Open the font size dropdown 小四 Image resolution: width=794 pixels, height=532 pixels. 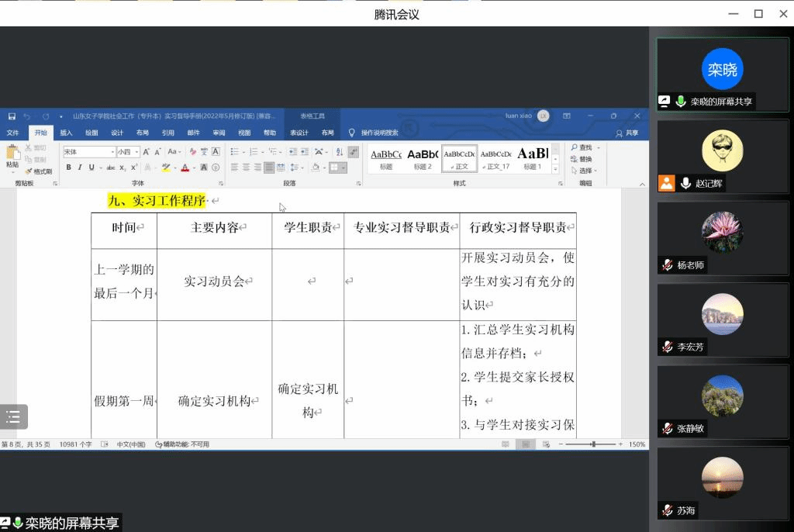[x=127, y=152]
